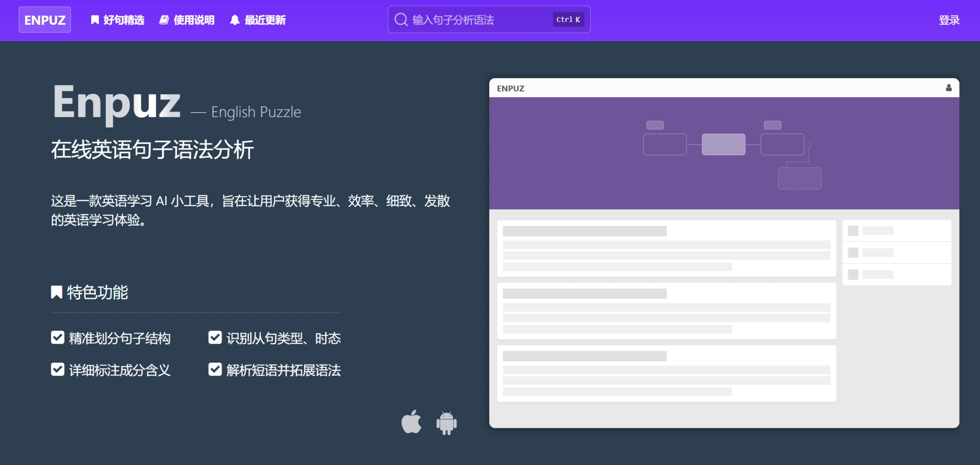The height and width of the screenshot is (465, 980).
Task: Click the ENPUZ title in preview window
Action: [510, 88]
